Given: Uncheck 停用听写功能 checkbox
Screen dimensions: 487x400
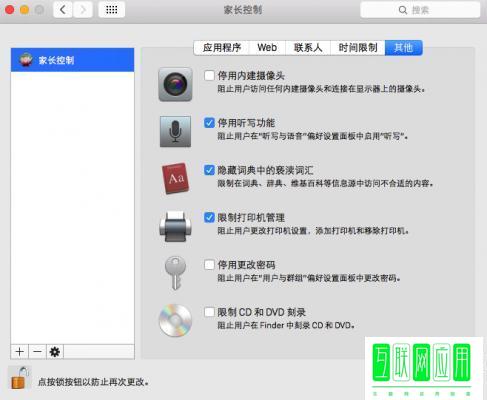Looking at the screenshot, I should point(209,123).
